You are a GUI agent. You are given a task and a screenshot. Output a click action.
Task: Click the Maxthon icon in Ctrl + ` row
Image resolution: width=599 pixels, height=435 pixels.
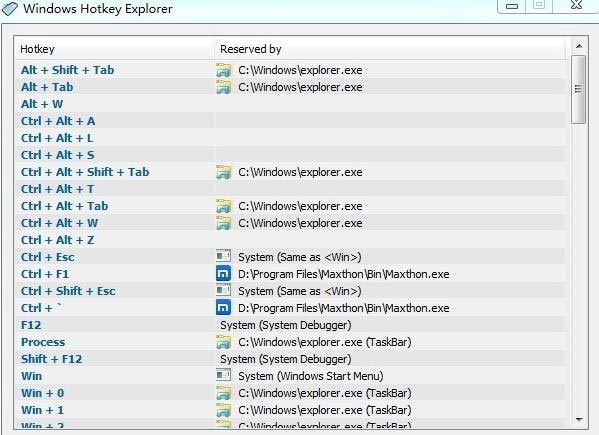223,308
